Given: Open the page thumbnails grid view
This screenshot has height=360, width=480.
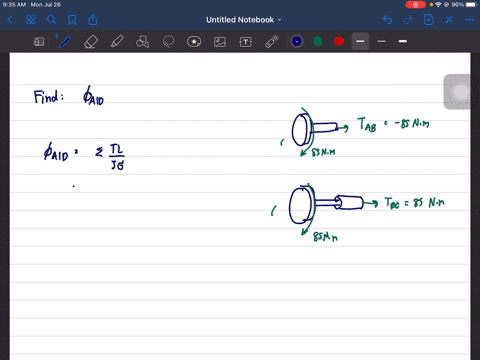Looking at the screenshot, I should (31, 20).
